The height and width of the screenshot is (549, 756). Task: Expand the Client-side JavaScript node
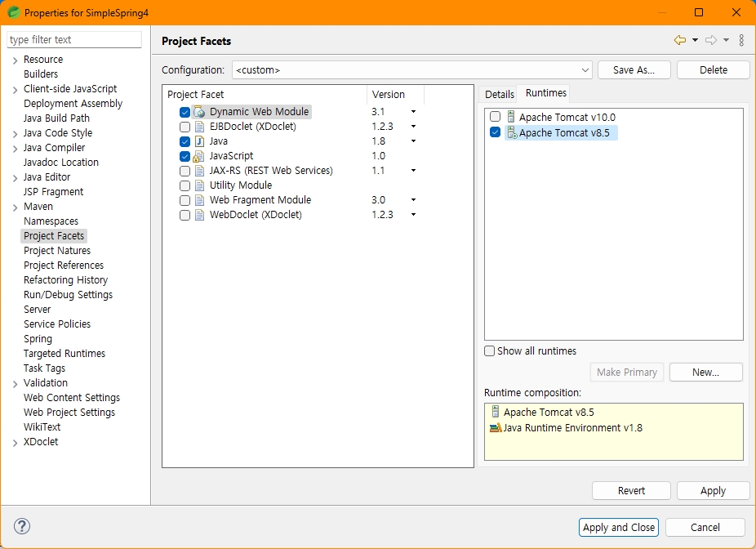point(15,90)
